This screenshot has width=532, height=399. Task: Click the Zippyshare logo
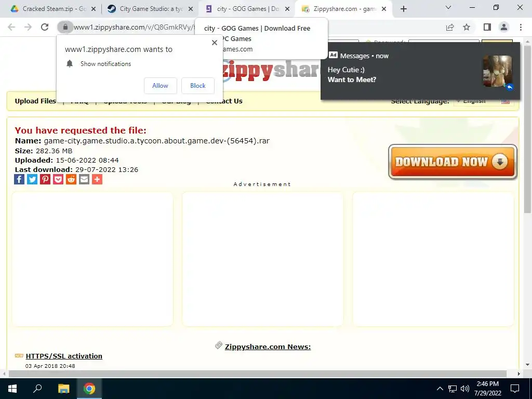click(x=271, y=71)
